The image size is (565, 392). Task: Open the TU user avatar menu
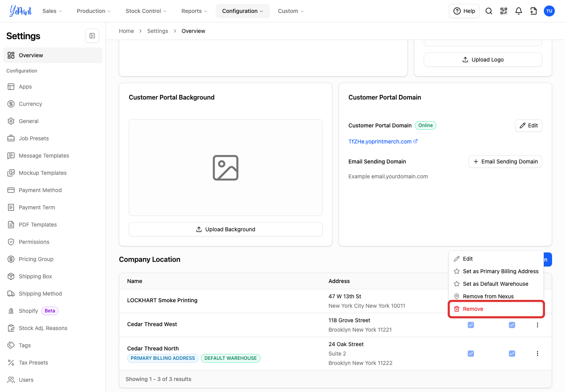point(549,11)
